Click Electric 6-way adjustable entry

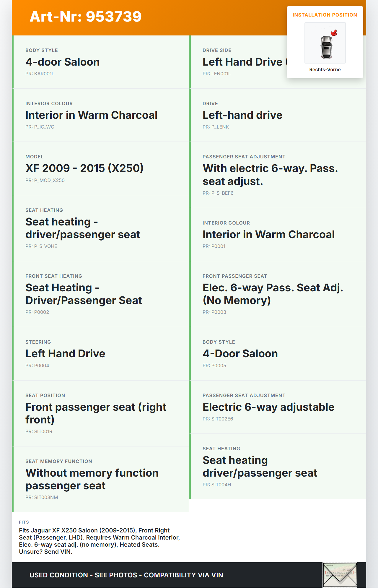point(268,407)
